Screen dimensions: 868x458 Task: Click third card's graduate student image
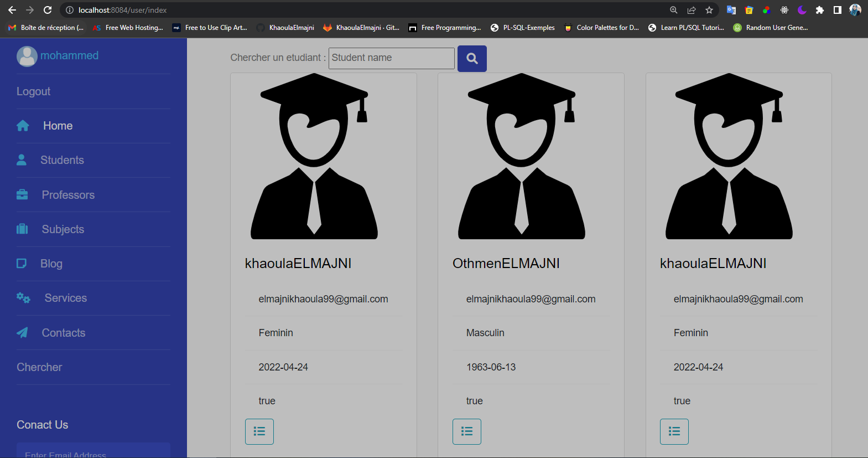(729, 156)
